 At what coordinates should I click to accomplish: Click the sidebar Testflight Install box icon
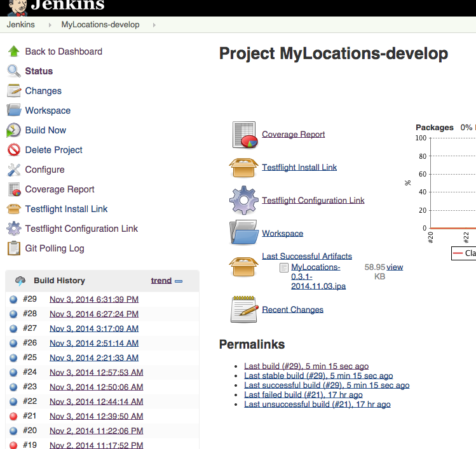click(13, 209)
